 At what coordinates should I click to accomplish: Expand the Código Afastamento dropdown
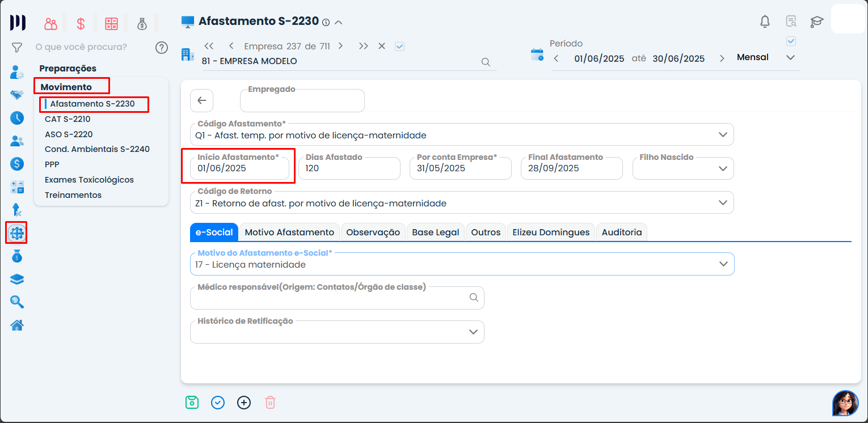coord(723,135)
